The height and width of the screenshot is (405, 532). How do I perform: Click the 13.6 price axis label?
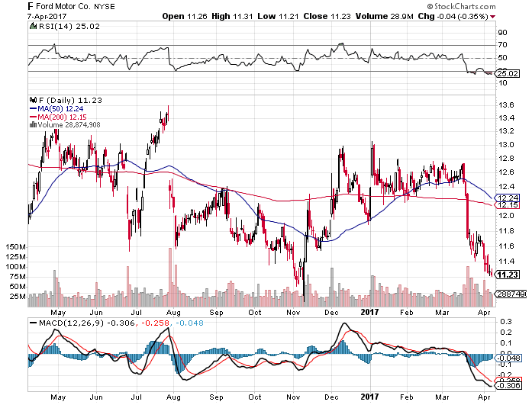506,105
